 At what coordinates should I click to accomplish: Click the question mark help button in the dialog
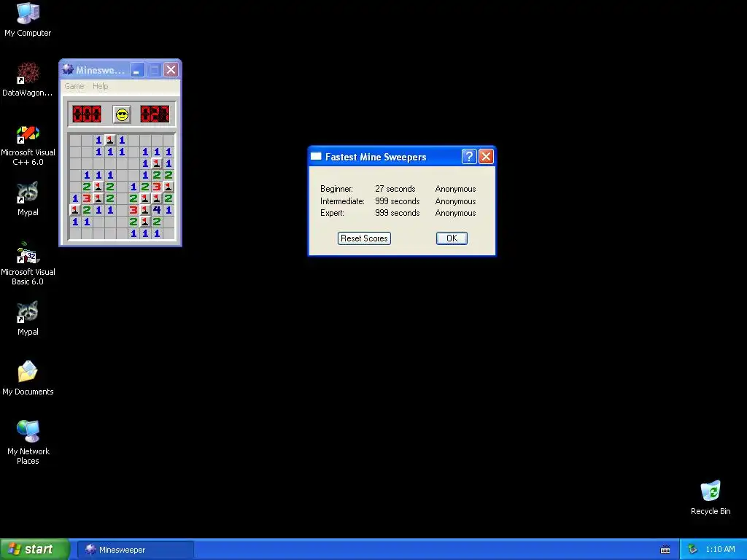tap(469, 156)
